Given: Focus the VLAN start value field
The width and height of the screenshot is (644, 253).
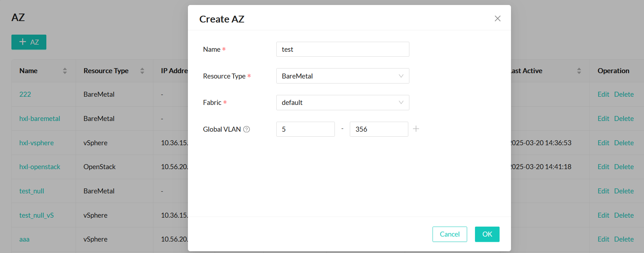Looking at the screenshot, I should [x=305, y=129].
